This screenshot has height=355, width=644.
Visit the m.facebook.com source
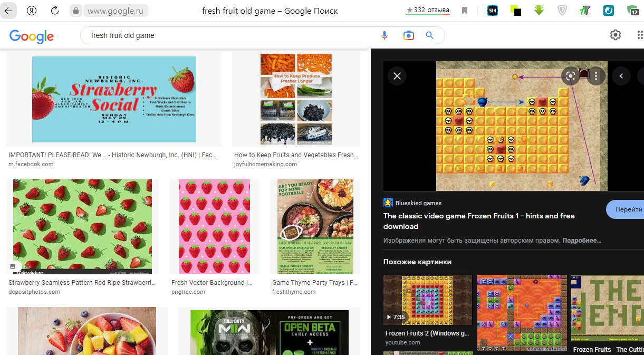(31, 164)
